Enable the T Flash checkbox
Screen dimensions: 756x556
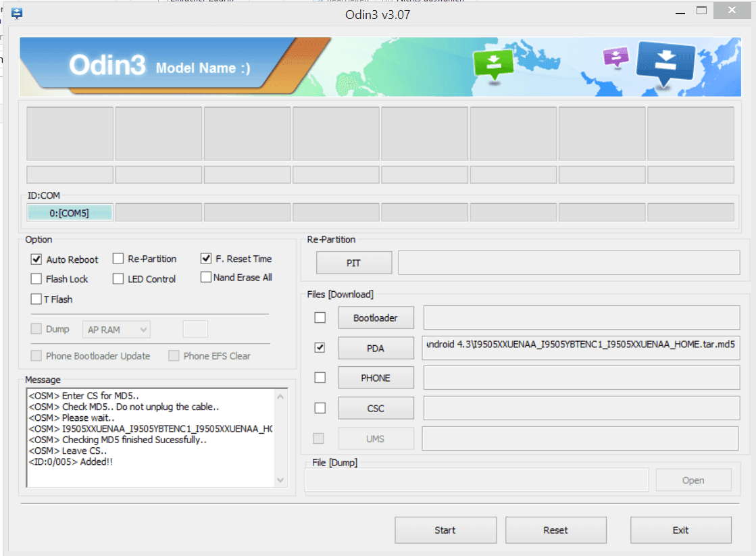click(x=36, y=299)
